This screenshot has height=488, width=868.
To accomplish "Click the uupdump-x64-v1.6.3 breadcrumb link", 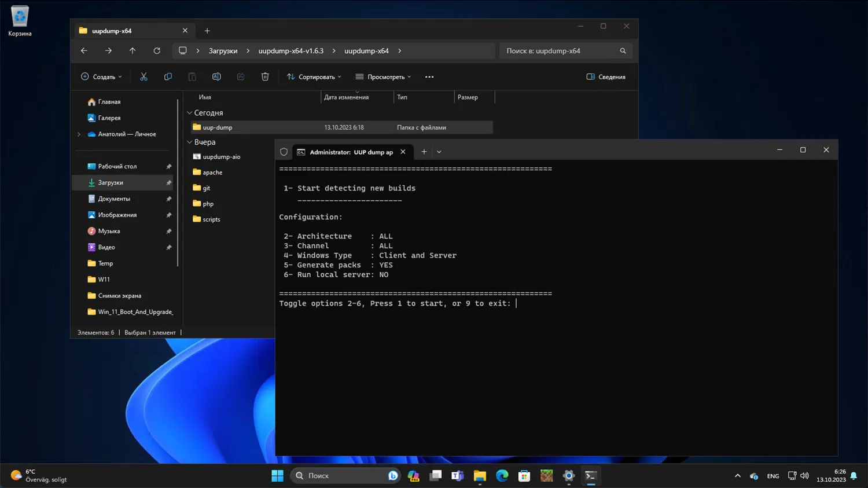I will coord(290,51).
